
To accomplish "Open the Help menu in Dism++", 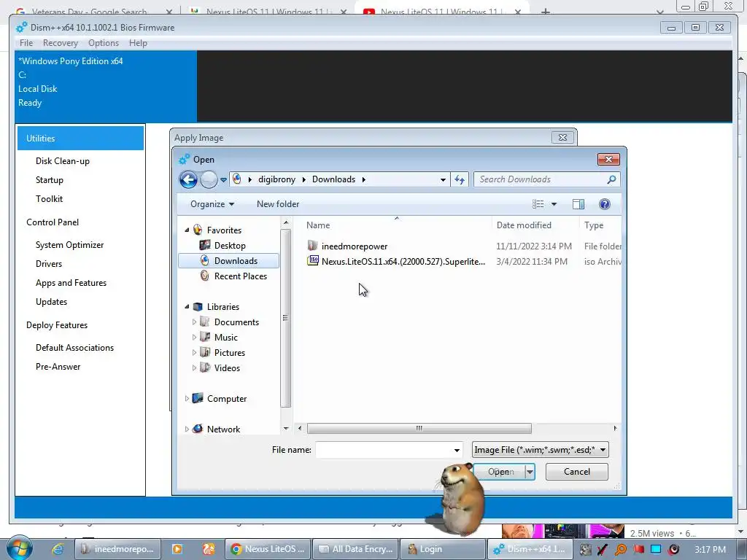I will (138, 43).
